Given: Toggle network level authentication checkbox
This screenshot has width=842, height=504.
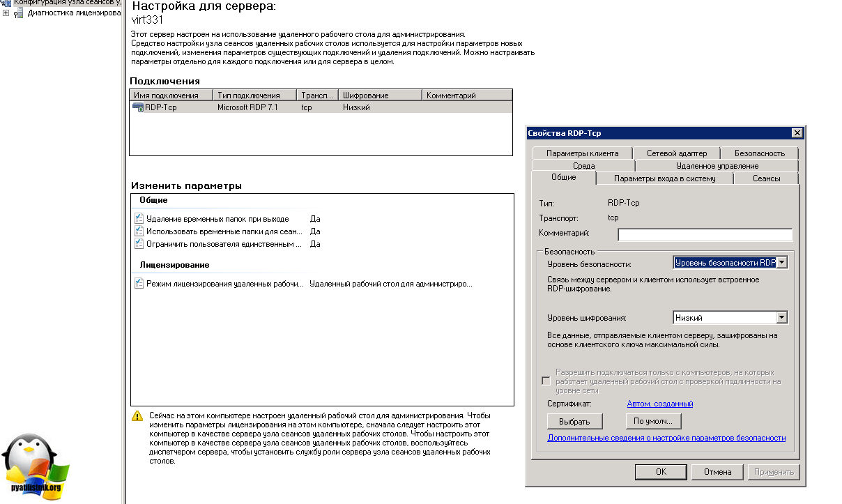Looking at the screenshot, I should 546,381.
